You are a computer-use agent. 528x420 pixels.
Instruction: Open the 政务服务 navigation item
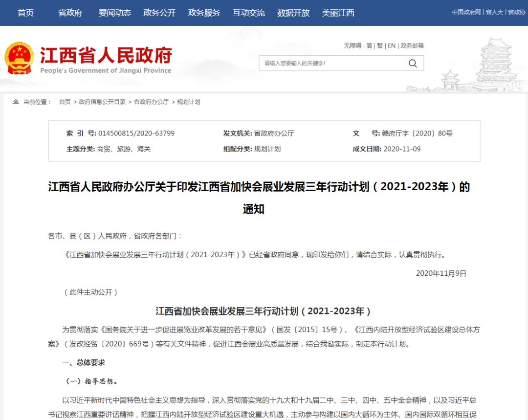coord(204,13)
